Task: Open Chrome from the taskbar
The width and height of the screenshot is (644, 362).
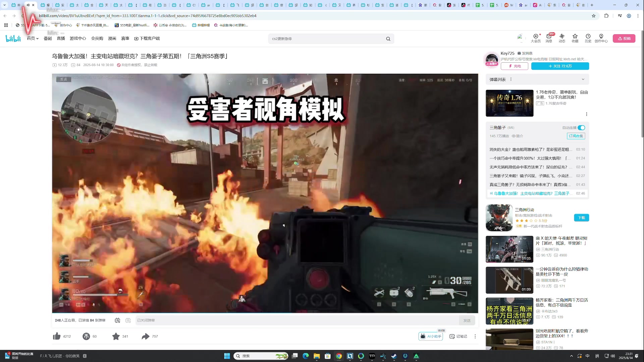Action: click(x=339, y=356)
